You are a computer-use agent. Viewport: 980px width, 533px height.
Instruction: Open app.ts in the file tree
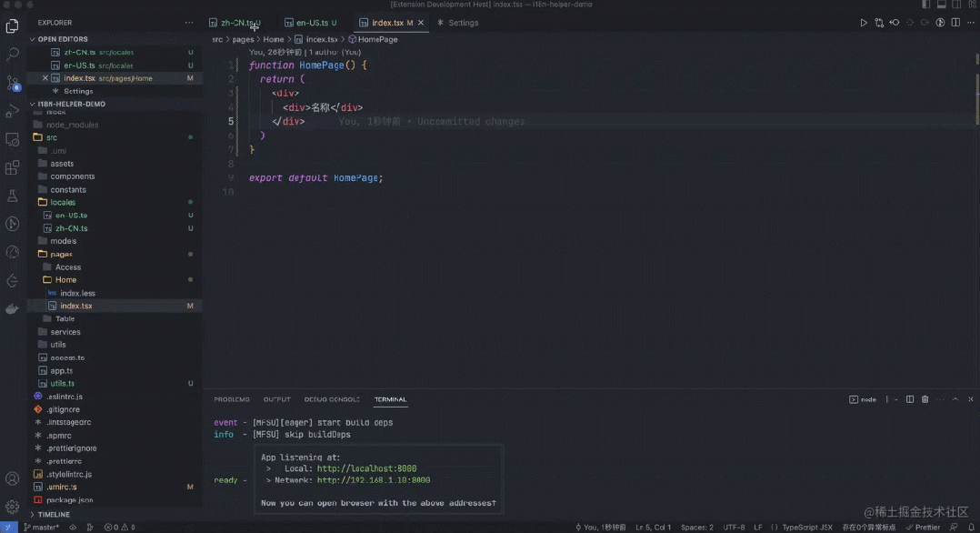(61, 370)
